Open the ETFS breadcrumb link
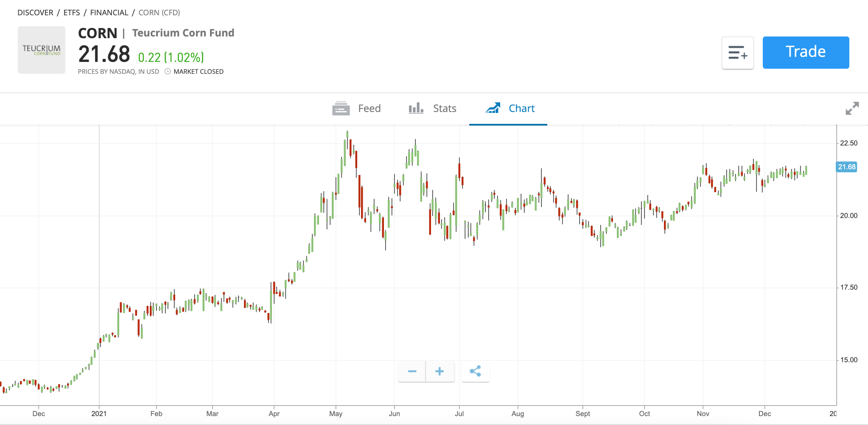868x425 pixels. [x=72, y=13]
